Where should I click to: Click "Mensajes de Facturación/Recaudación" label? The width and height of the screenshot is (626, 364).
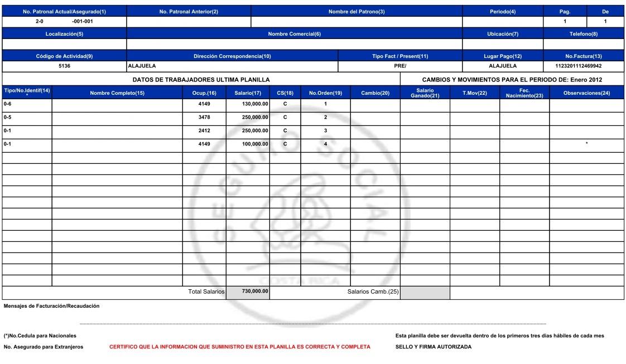[x=51, y=306]
